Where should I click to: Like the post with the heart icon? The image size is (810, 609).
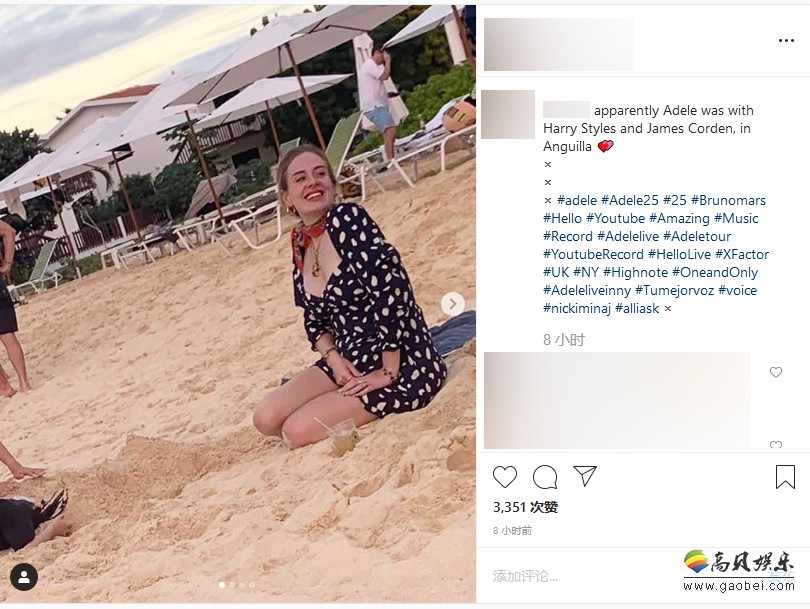[x=505, y=477]
